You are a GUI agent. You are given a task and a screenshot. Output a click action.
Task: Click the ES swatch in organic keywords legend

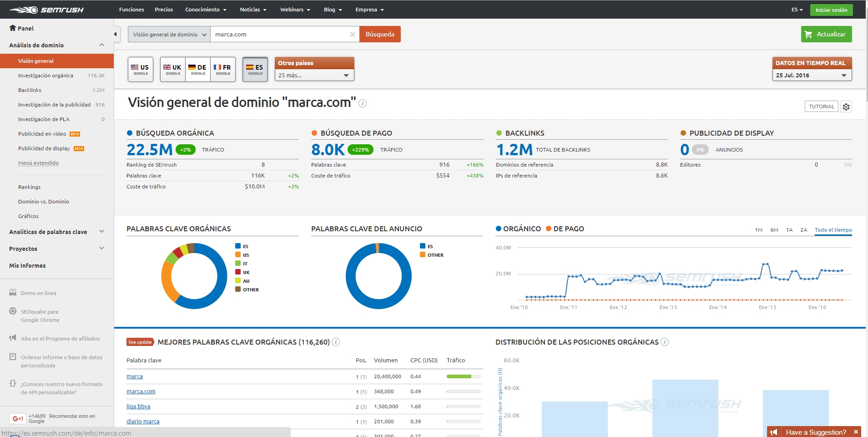point(237,246)
